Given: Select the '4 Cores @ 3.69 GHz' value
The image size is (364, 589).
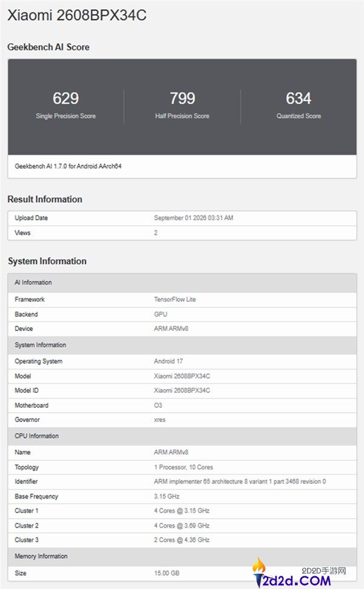Looking at the screenshot, I should 181,526.
